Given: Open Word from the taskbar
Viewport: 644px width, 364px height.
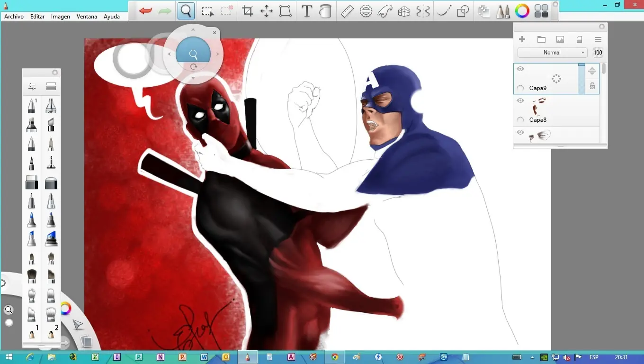Looking at the screenshot, I should point(204,357).
